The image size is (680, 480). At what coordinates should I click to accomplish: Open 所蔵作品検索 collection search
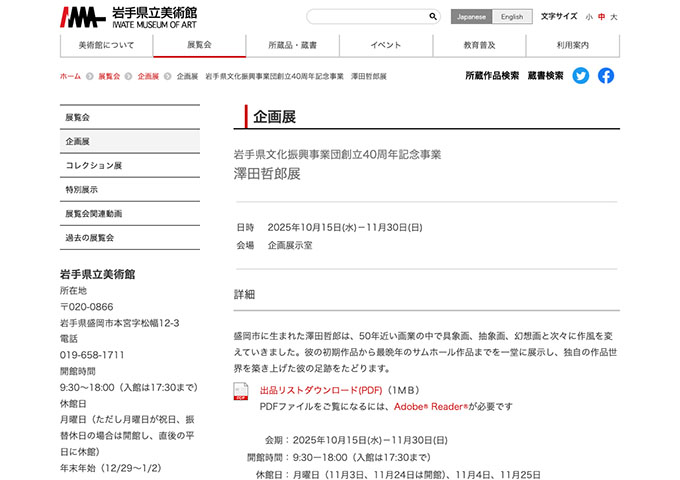[492, 76]
